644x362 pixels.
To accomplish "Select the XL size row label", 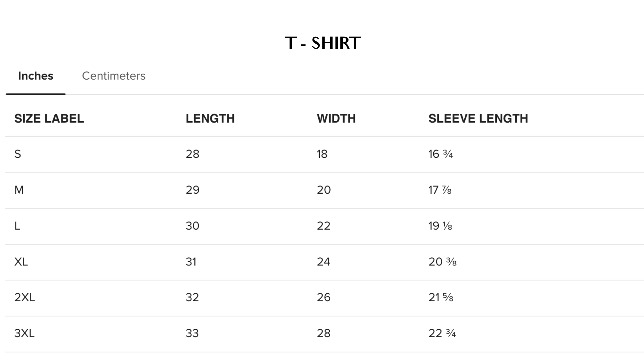I will click(21, 262).
